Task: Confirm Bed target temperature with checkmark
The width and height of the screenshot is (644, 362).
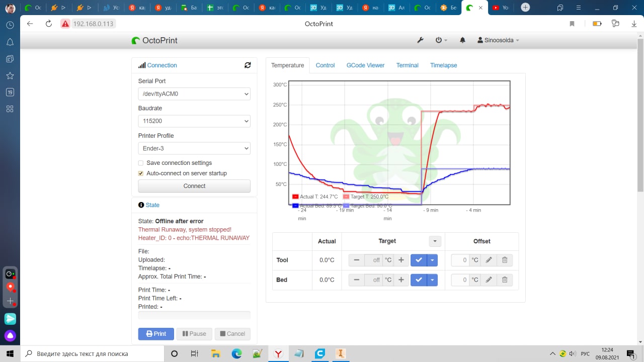Action: pos(419,280)
